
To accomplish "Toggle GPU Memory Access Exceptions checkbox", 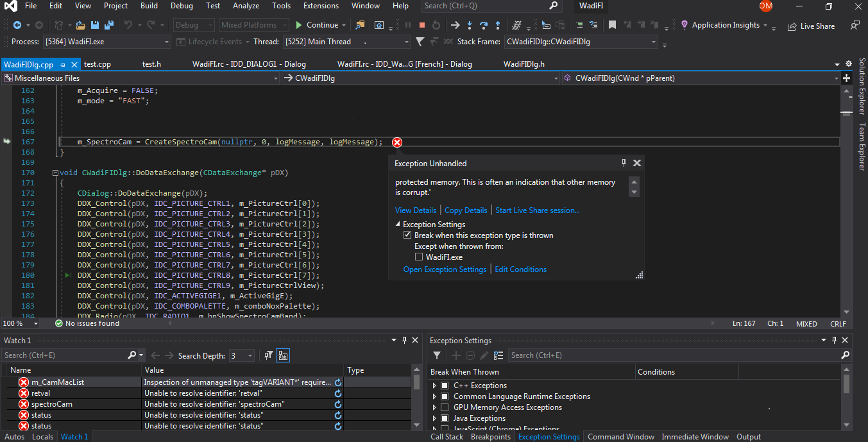I will (x=445, y=407).
